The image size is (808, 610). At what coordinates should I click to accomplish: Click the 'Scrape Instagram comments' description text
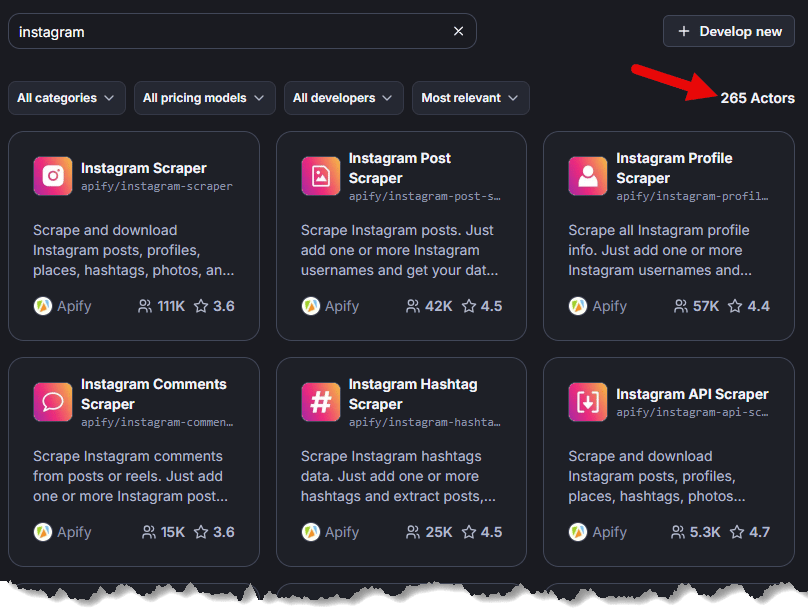tap(131, 477)
